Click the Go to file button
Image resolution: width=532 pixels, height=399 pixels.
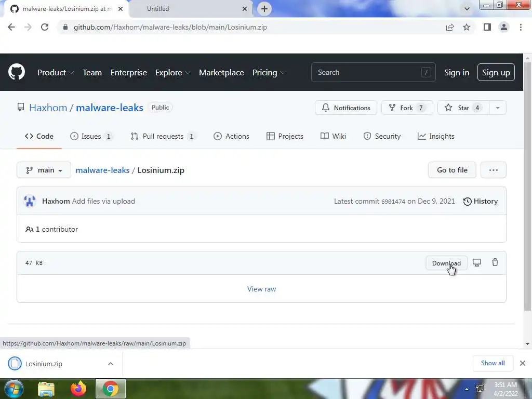452,170
